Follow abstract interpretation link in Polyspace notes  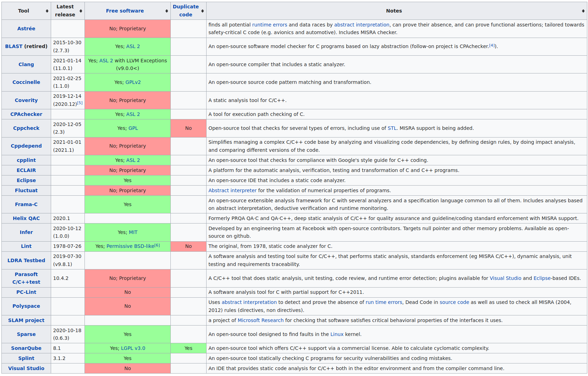pyautogui.click(x=249, y=302)
